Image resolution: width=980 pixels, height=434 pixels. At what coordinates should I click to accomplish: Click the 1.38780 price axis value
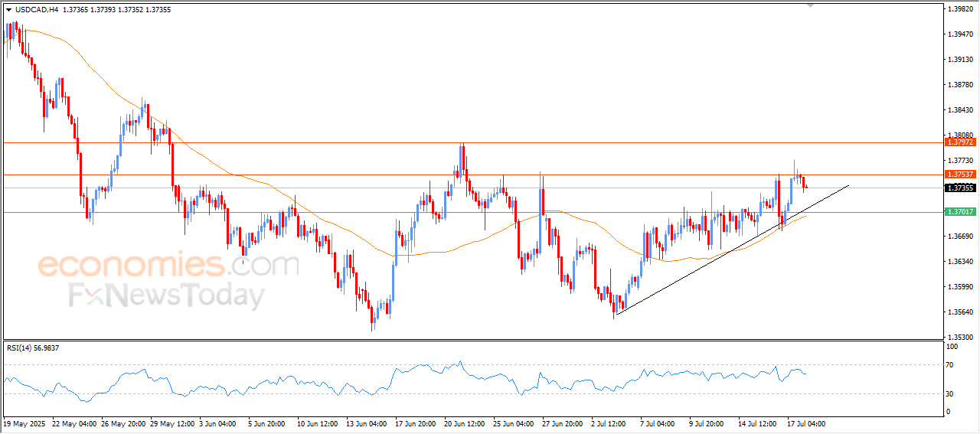pyautogui.click(x=959, y=85)
